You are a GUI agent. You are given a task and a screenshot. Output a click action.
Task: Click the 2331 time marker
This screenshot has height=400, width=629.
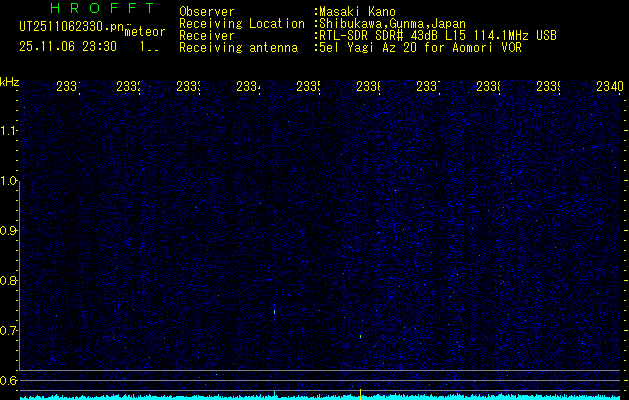68,86
